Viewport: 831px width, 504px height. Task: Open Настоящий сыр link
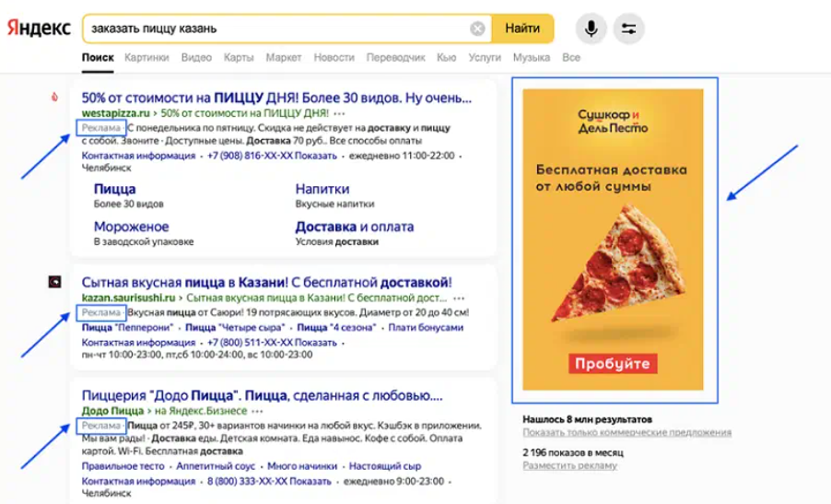[x=385, y=466]
